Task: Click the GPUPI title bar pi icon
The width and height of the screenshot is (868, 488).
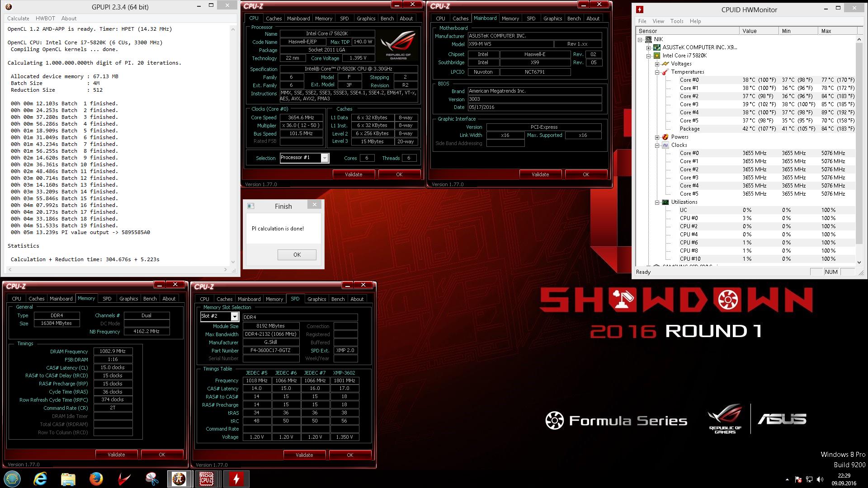Action: (9, 7)
